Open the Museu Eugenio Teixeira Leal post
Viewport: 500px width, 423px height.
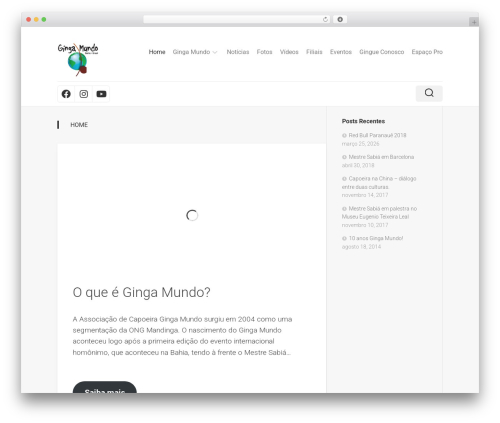click(379, 213)
